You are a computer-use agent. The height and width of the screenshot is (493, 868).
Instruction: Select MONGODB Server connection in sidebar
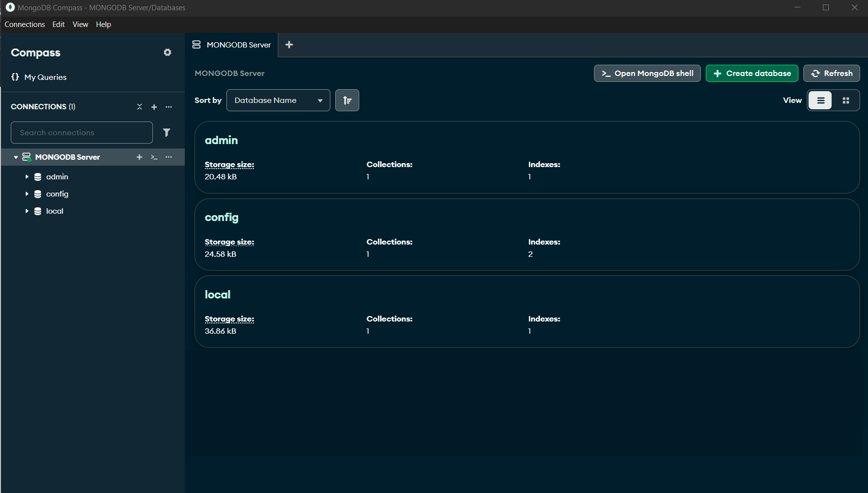(x=68, y=157)
